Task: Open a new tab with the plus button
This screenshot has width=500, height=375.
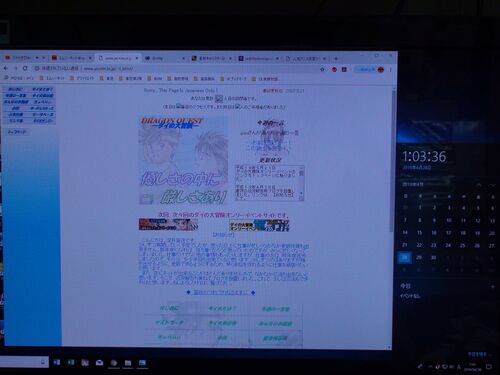Action: [336, 58]
